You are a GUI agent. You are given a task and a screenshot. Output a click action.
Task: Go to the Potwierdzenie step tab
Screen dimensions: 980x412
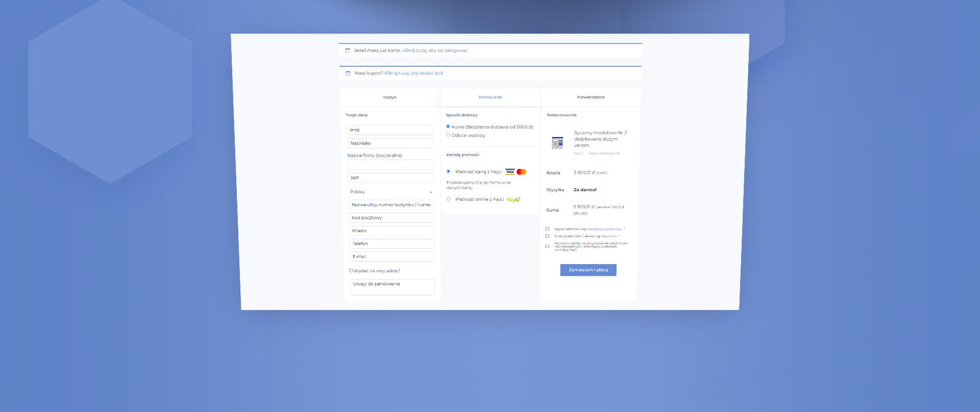pyautogui.click(x=591, y=97)
